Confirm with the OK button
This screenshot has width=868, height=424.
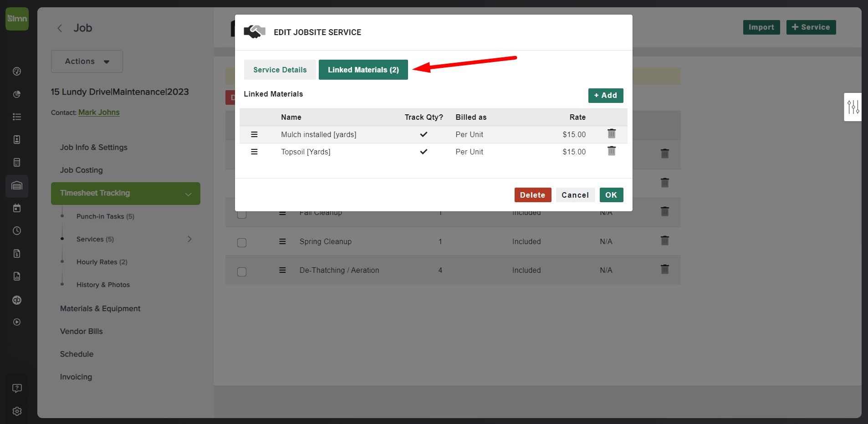611,195
